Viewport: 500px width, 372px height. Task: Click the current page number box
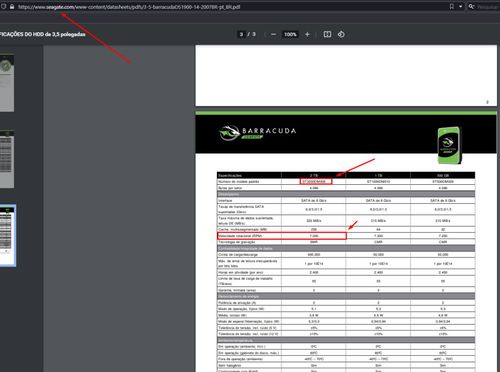click(241, 34)
